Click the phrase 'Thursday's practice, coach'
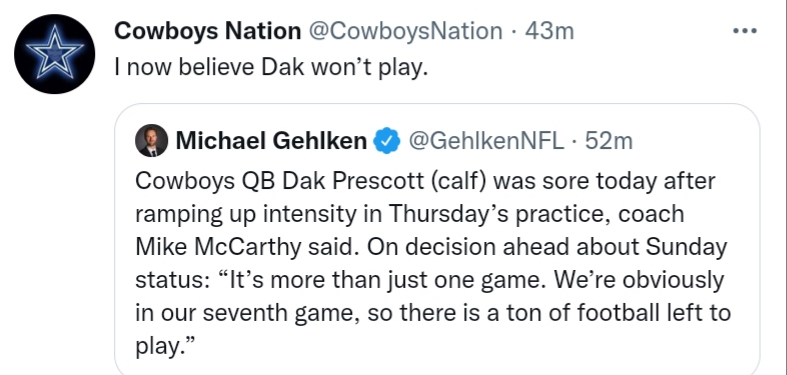 [x=537, y=214]
